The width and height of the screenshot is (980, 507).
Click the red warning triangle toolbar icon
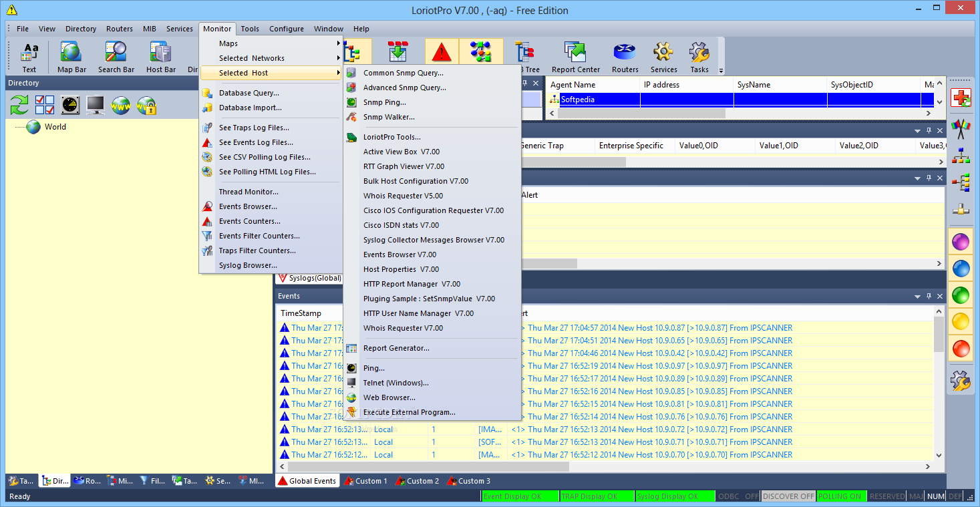441,52
